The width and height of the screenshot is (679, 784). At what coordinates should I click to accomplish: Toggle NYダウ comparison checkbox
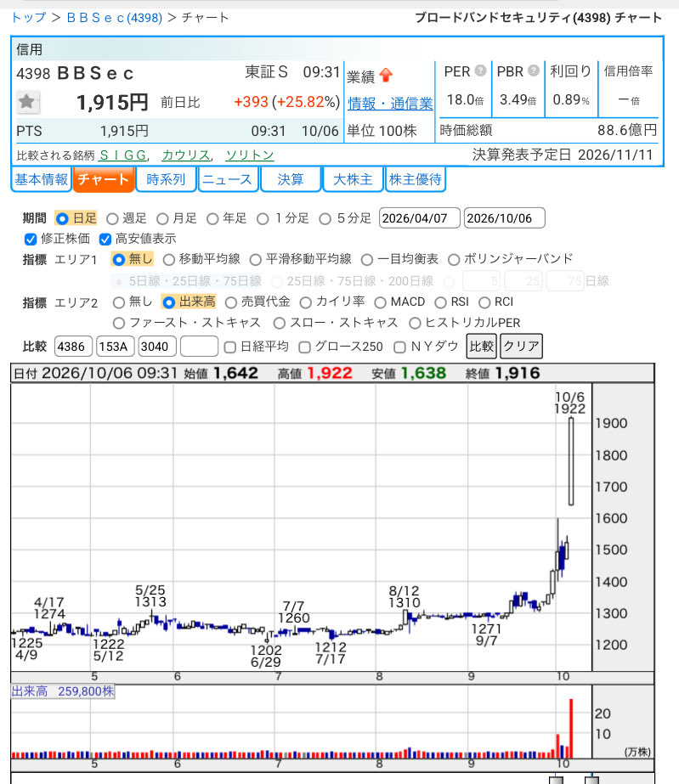(x=399, y=347)
